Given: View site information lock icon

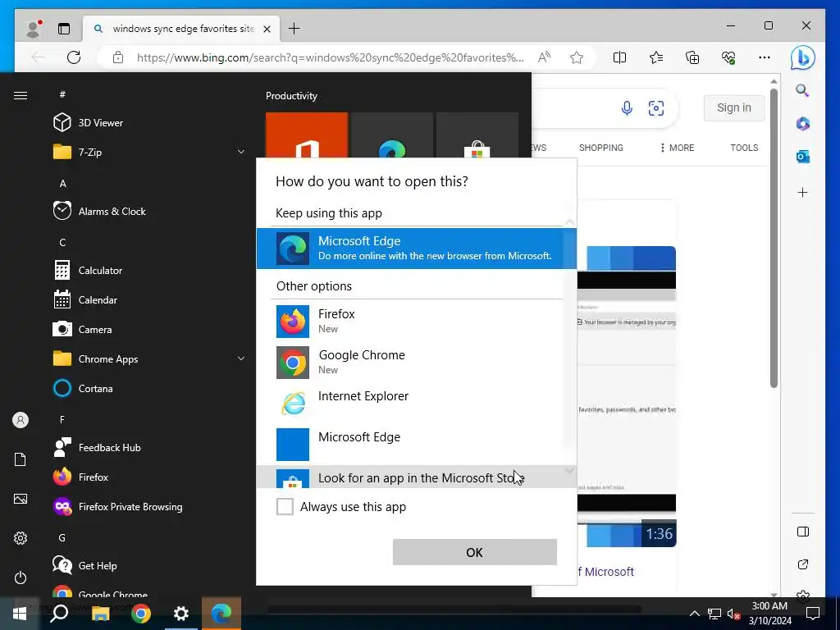Looking at the screenshot, I should (x=118, y=57).
